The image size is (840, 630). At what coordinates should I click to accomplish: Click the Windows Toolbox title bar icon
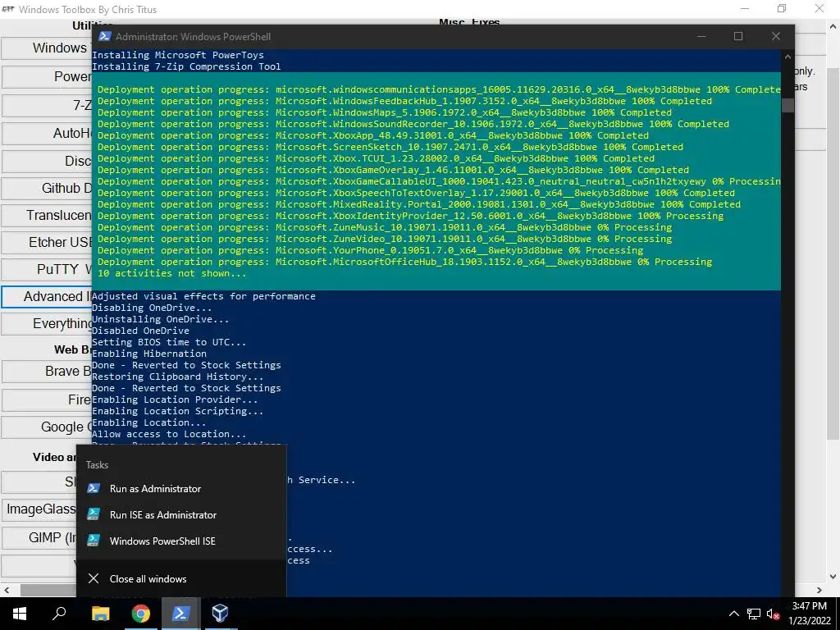(x=8, y=9)
